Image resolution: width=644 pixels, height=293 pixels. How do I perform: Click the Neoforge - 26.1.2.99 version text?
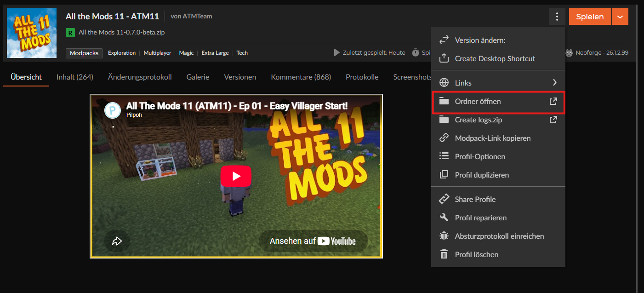point(602,53)
